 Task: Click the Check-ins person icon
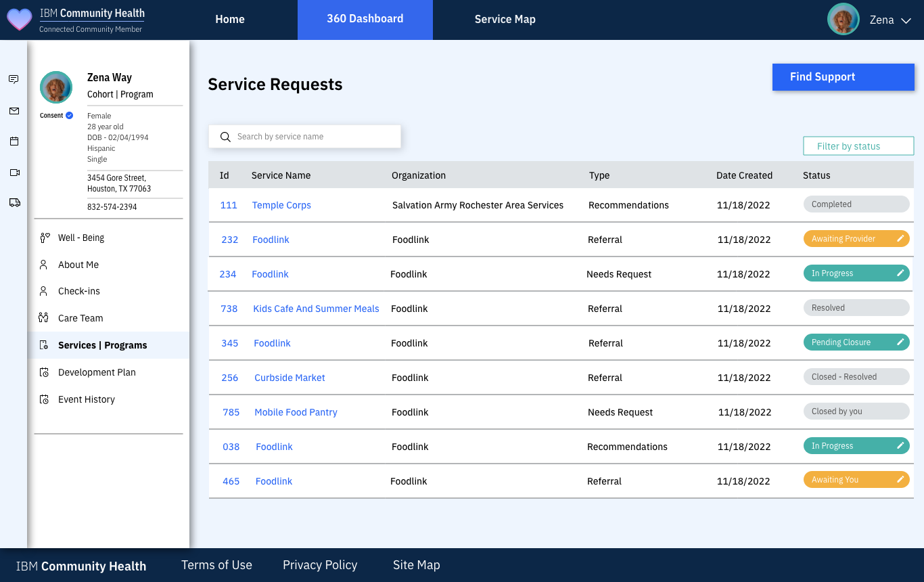[x=43, y=291]
